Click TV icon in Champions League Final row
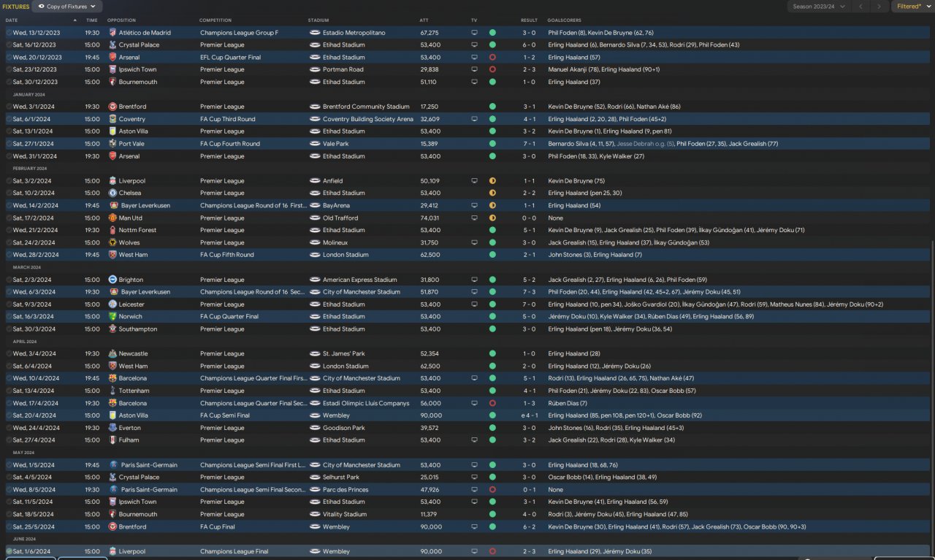 pyautogui.click(x=474, y=551)
